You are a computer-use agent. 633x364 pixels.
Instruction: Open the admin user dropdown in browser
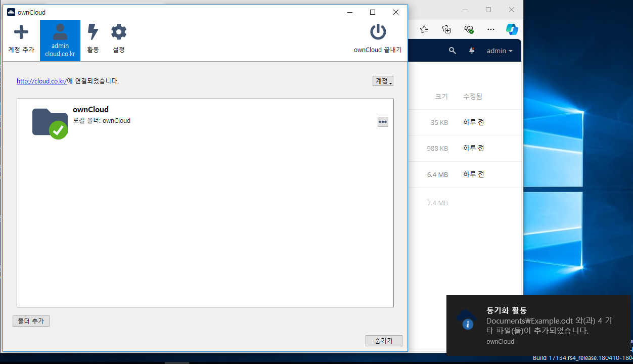click(500, 51)
